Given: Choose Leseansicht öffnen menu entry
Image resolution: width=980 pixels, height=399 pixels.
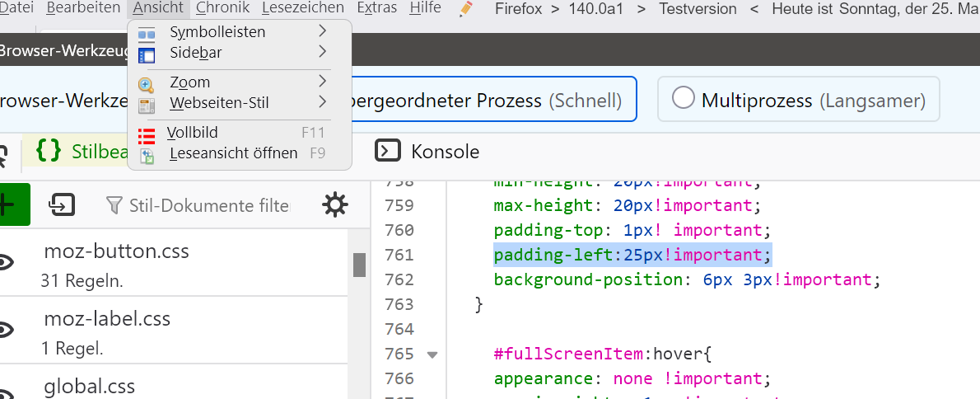Looking at the screenshot, I should tap(233, 153).
